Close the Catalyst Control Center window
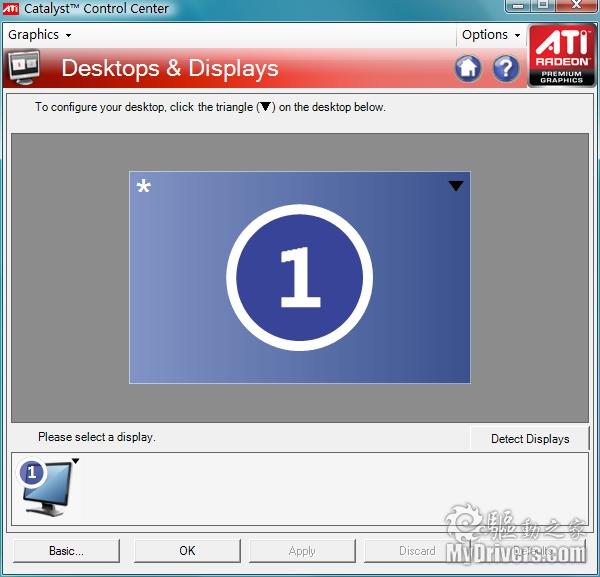The width and height of the screenshot is (600, 577). coord(576,5)
